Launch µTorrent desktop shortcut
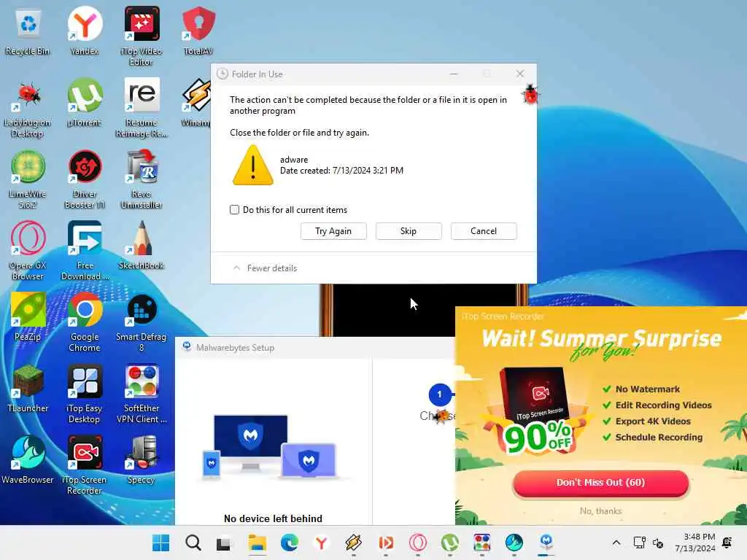 click(x=85, y=103)
